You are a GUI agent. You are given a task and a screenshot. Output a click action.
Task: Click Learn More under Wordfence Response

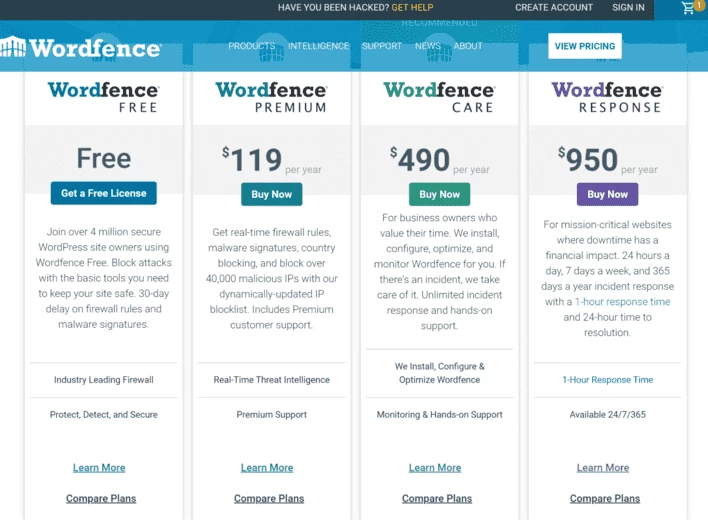pyautogui.click(x=603, y=468)
